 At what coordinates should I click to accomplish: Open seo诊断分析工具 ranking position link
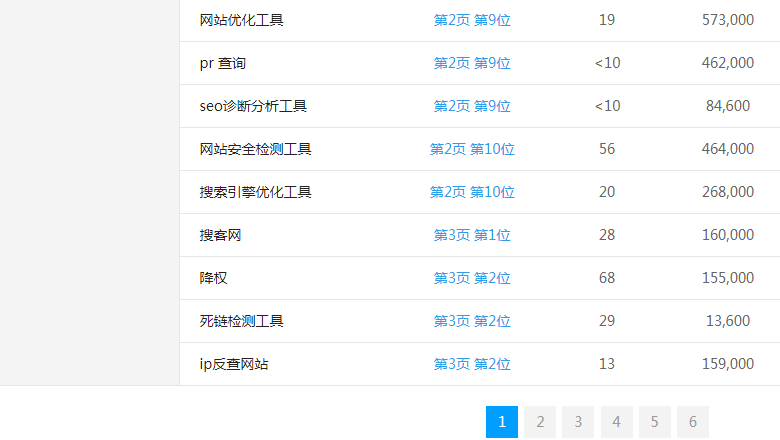click(472, 106)
